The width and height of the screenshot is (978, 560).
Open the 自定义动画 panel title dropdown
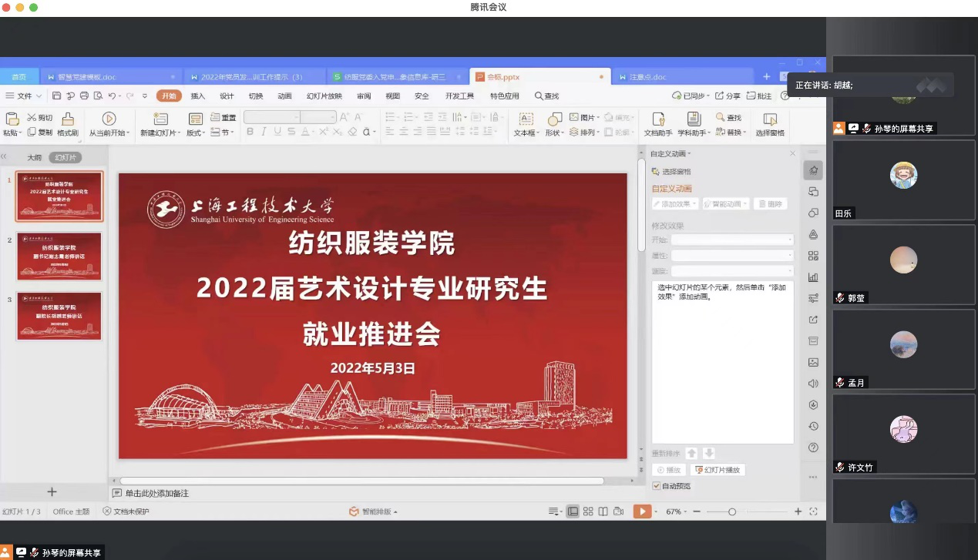coord(670,154)
